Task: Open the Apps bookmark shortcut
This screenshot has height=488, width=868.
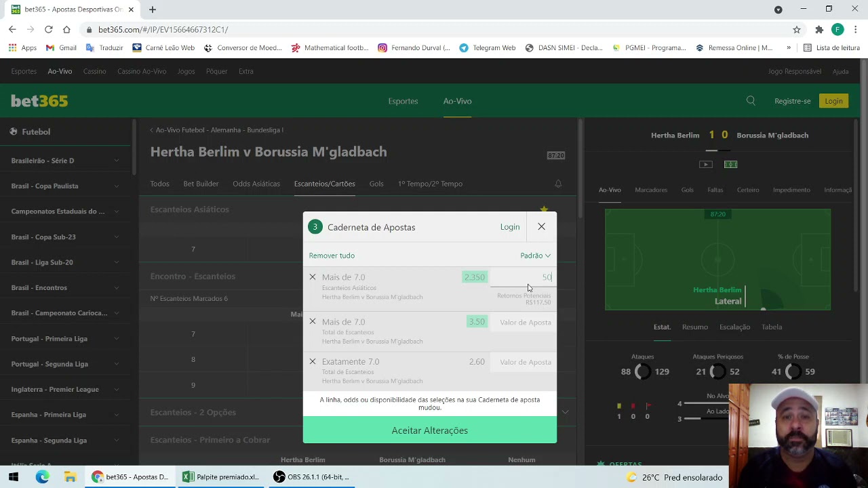Action: tap(22, 47)
